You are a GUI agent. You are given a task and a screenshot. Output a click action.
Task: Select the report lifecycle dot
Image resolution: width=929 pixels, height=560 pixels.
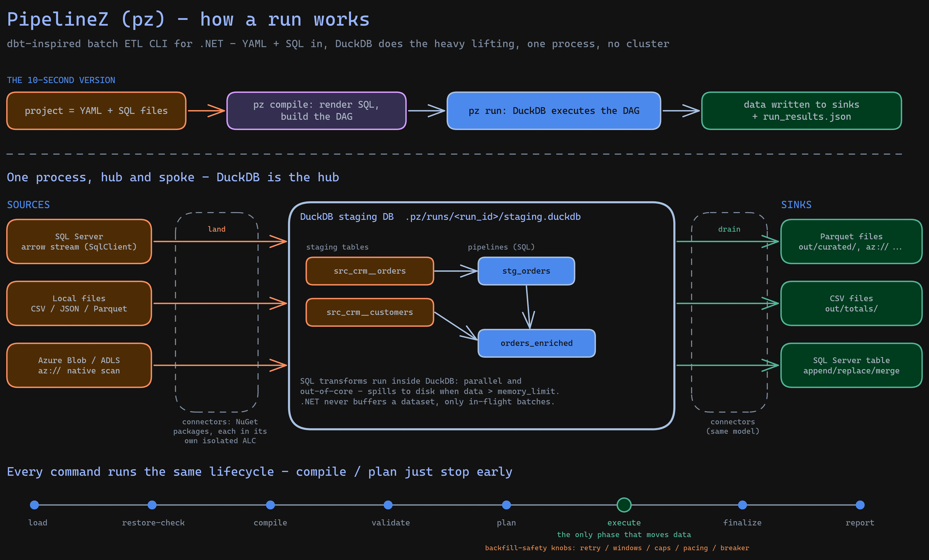coord(860,505)
